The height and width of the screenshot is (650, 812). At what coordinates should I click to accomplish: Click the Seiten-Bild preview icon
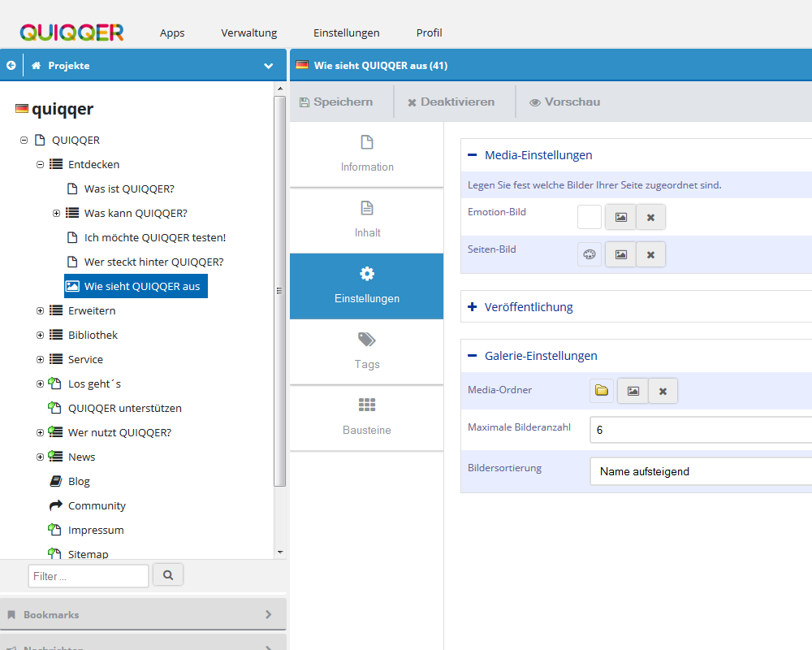(x=590, y=254)
